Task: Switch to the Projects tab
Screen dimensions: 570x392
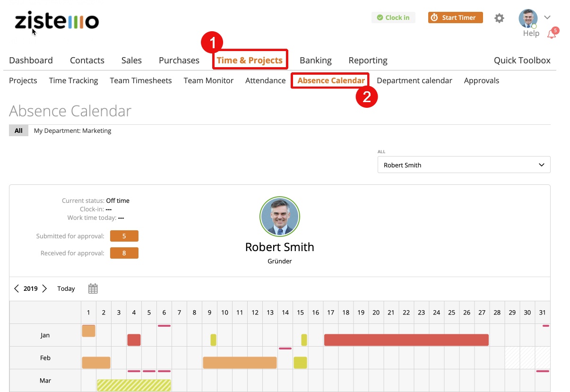Action: (23, 80)
